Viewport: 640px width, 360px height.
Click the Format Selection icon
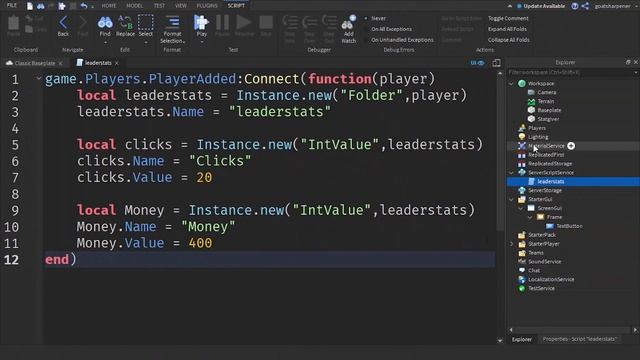(x=172, y=22)
